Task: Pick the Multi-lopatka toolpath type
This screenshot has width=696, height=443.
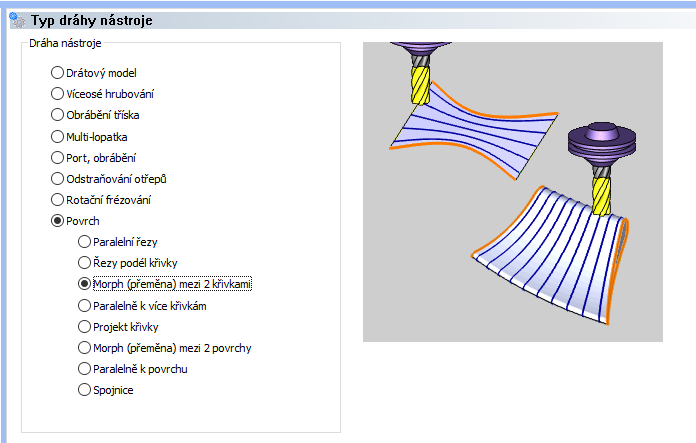Action: [57, 137]
